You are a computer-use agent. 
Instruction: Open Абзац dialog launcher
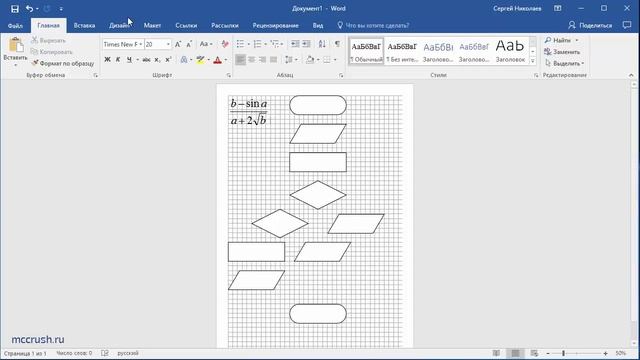(x=341, y=75)
